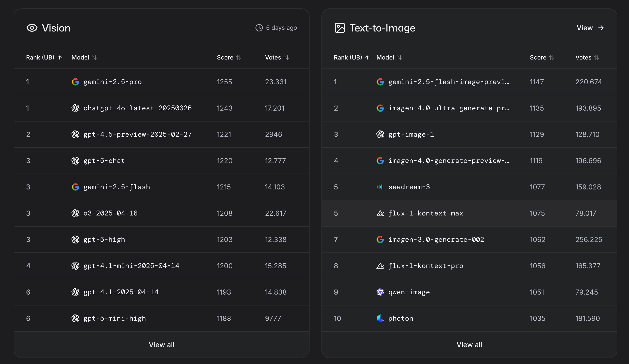The image size is (629, 364).
Task: Click the Vision eye icon
Action: [x=32, y=28]
